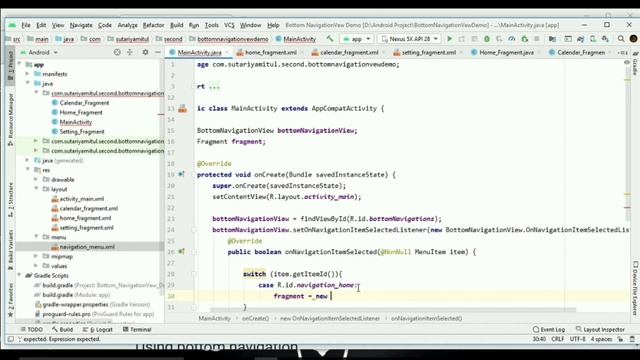Viewport: 640px width, 360px height.
Task: Toggle the Resource Manager tool window
Action: 11,119
